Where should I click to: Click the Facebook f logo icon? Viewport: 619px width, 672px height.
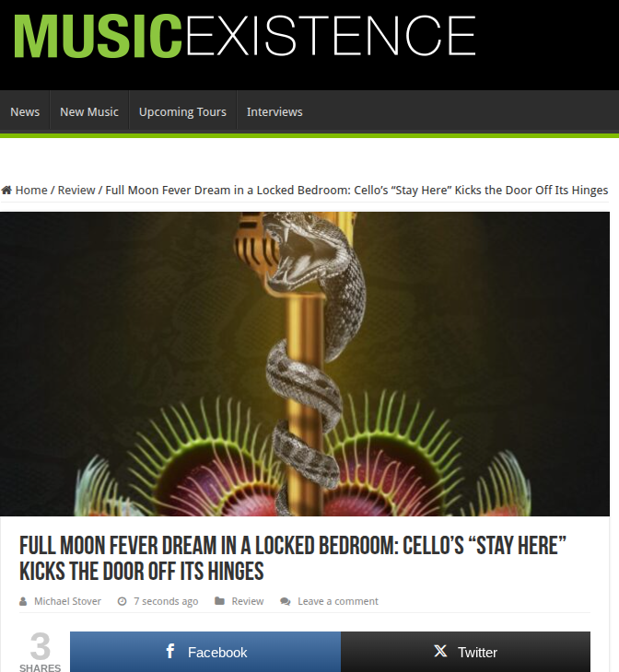pos(170,651)
